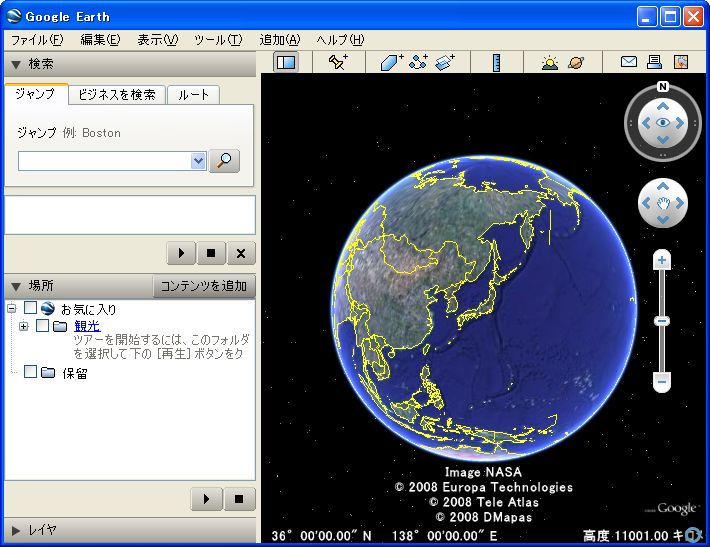Click the zoom in plus button
Screen dimensions: 710x547
[662, 260]
